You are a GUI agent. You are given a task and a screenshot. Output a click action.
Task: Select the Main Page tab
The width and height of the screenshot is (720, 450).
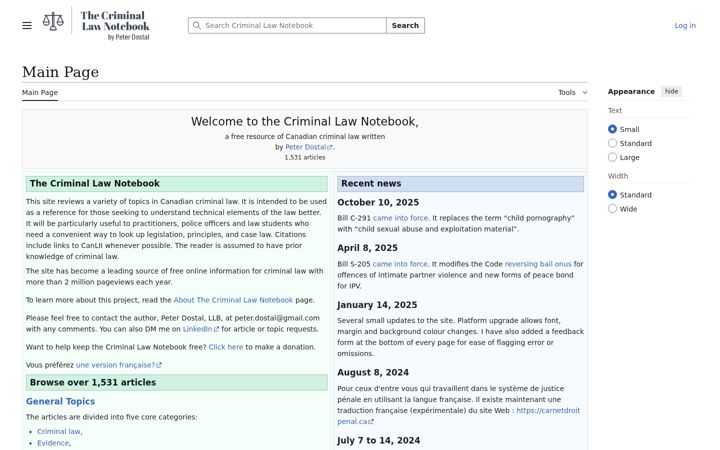[x=40, y=92]
